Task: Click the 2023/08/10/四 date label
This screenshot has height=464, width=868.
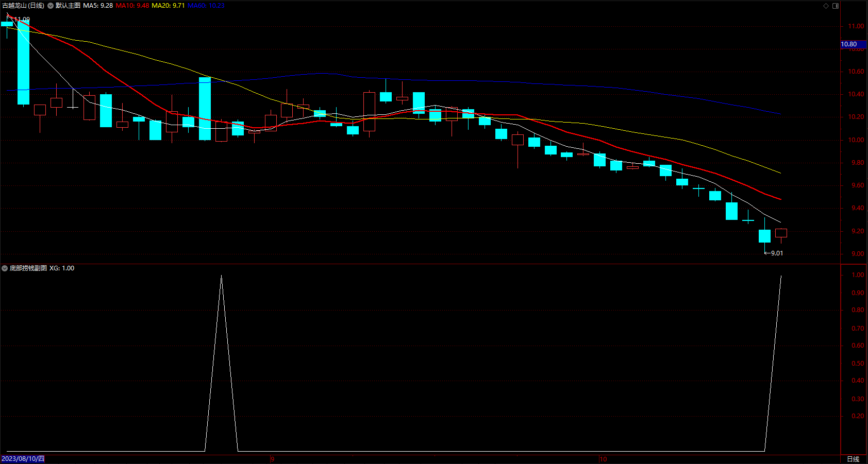Action: 23,459
